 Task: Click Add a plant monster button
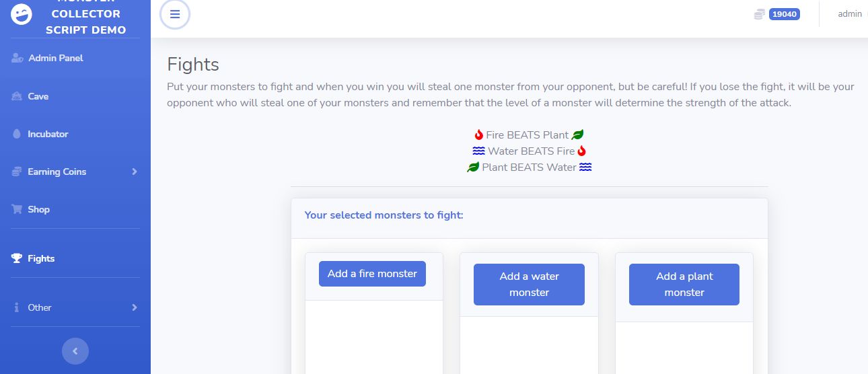[x=684, y=285]
